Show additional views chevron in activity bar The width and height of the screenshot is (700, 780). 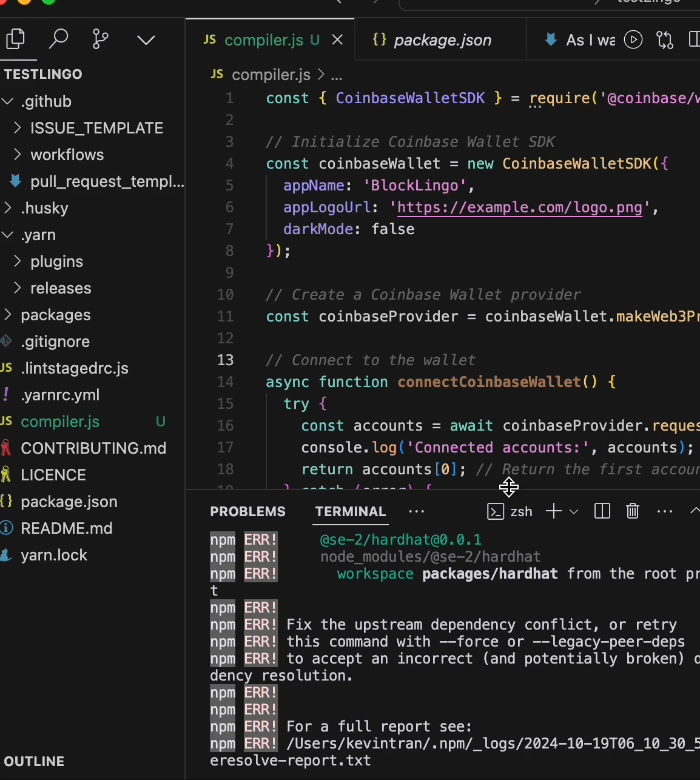(x=146, y=40)
